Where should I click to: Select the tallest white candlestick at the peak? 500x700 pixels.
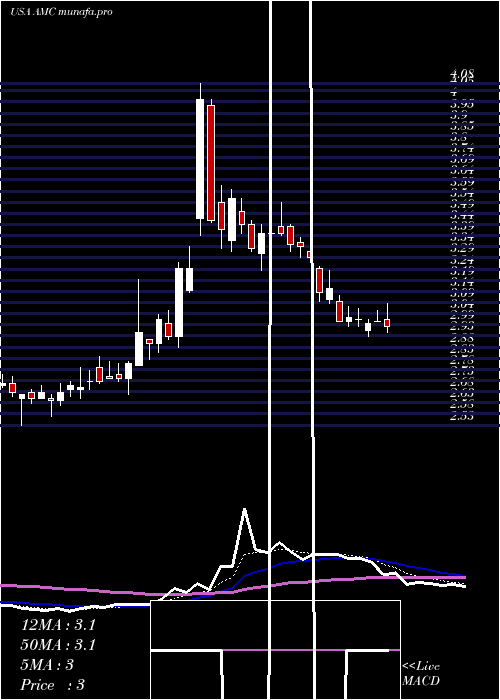click(200, 159)
